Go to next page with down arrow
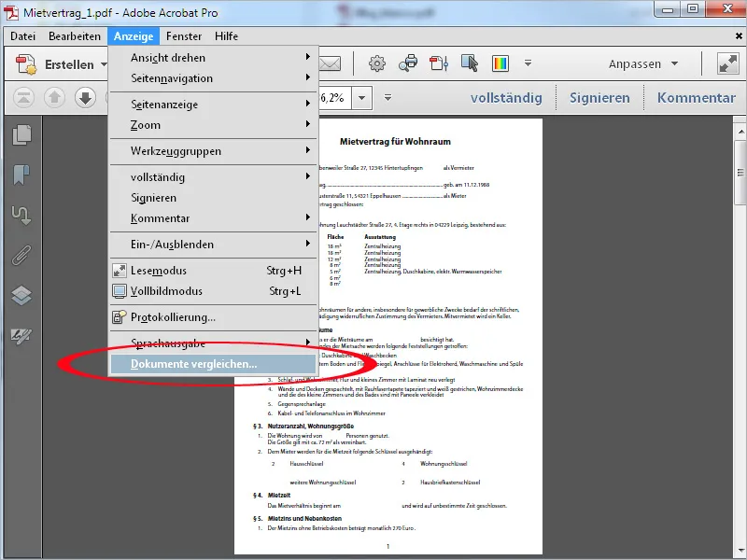This screenshot has width=747, height=560. 85,98
